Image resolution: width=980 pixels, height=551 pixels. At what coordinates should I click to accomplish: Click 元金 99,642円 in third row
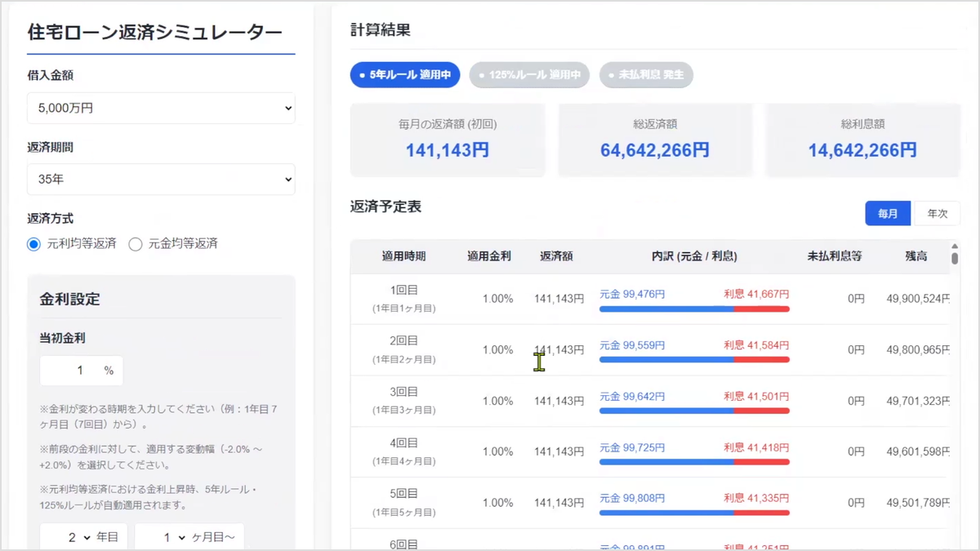pyautogui.click(x=632, y=396)
